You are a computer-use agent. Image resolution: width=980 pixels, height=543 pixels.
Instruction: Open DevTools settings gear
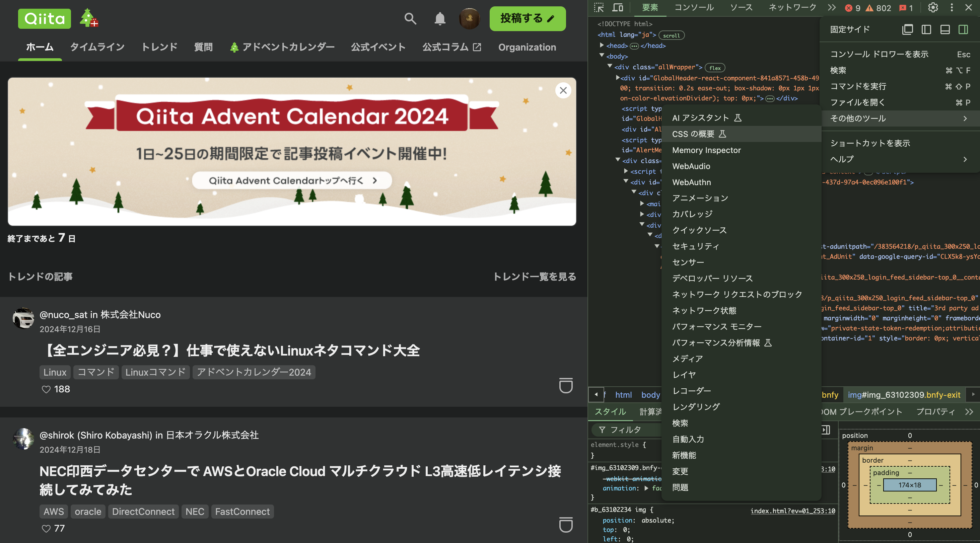pos(933,7)
